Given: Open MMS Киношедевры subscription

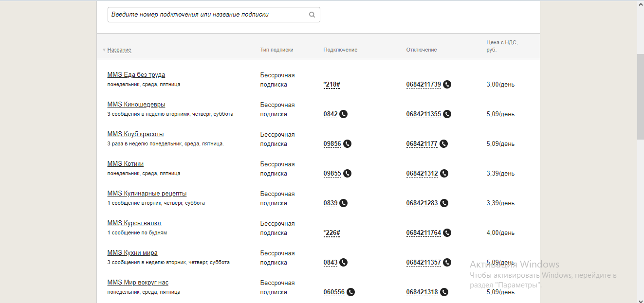Looking at the screenshot, I should (x=136, y=105).
